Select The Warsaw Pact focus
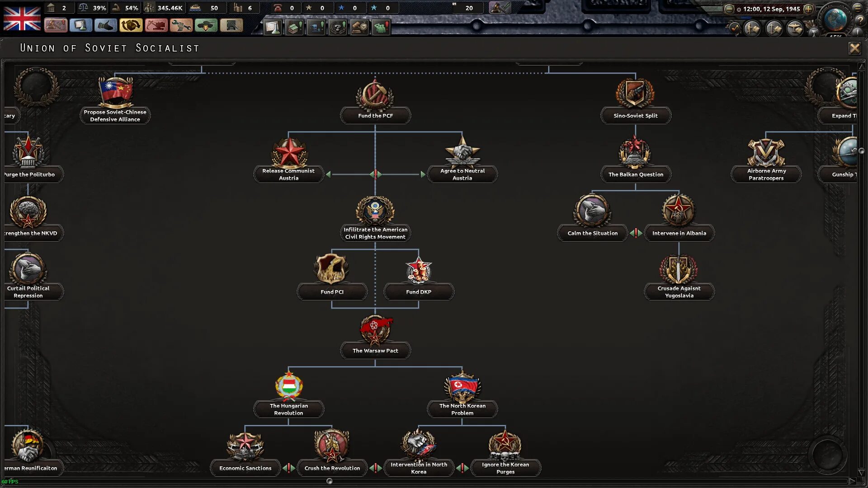This screenshot has width=868, height=488. (375, 351)
